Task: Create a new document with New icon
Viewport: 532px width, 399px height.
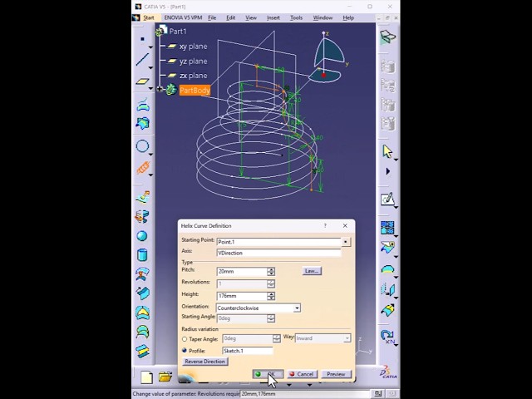Action: click(146, 377)
